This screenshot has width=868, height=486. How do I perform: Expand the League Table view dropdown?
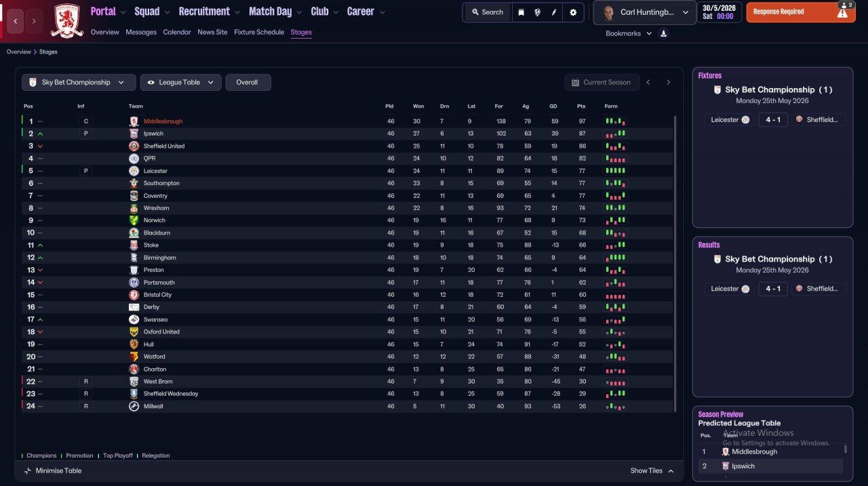(180, 82)
